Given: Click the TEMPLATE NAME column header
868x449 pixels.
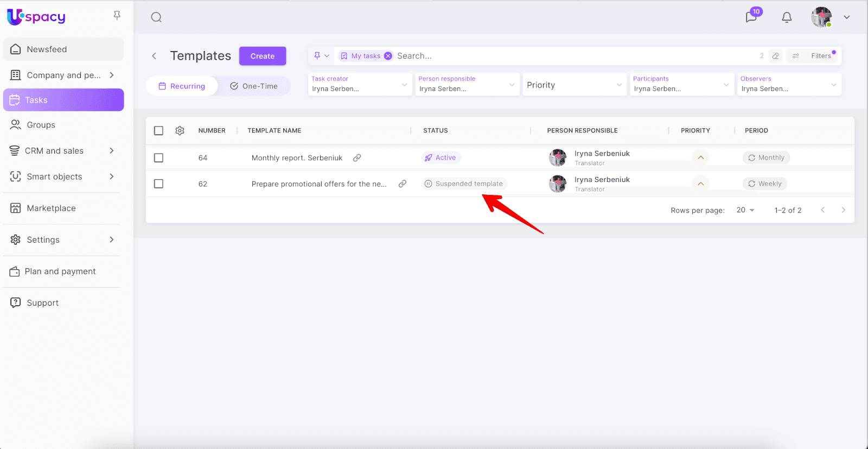Looking at the screenshot, I should click(275, 130).
